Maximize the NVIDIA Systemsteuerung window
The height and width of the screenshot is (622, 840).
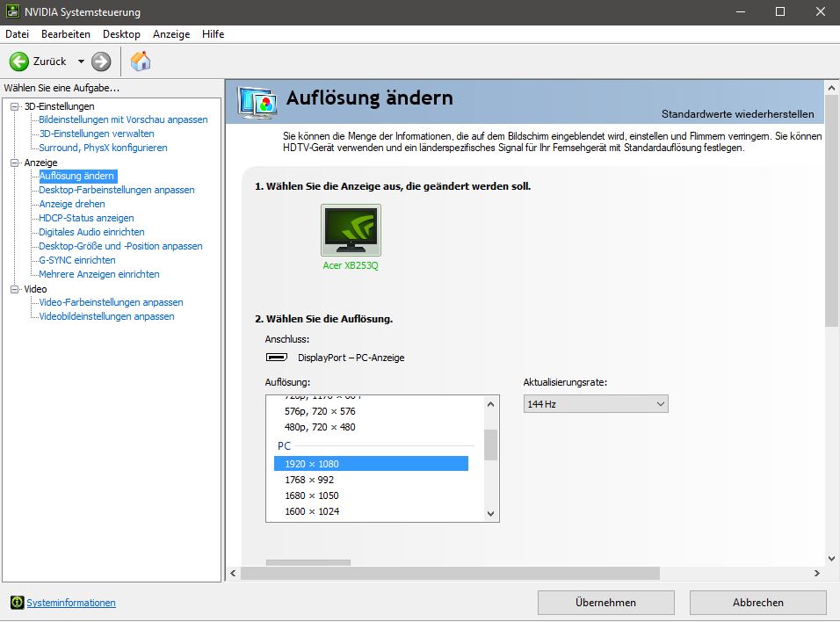[780, 11]
